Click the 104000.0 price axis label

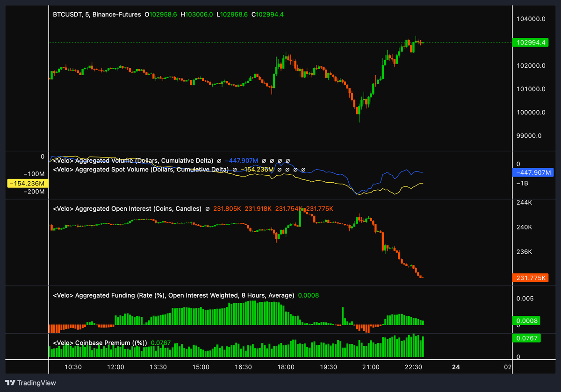531,19
